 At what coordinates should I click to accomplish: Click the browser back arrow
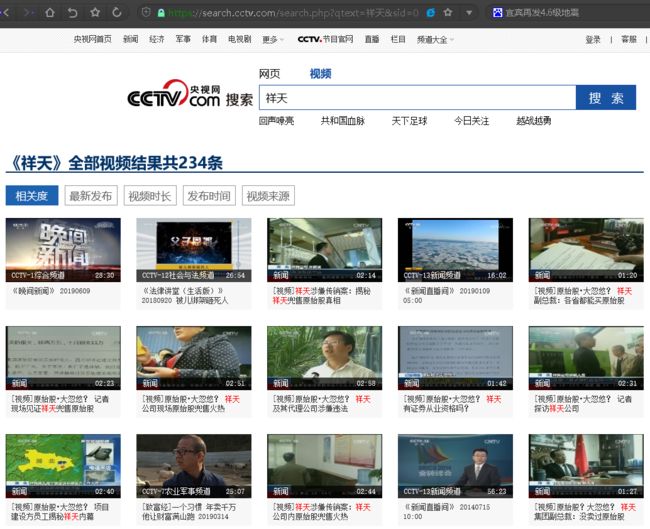coord(5,12)
